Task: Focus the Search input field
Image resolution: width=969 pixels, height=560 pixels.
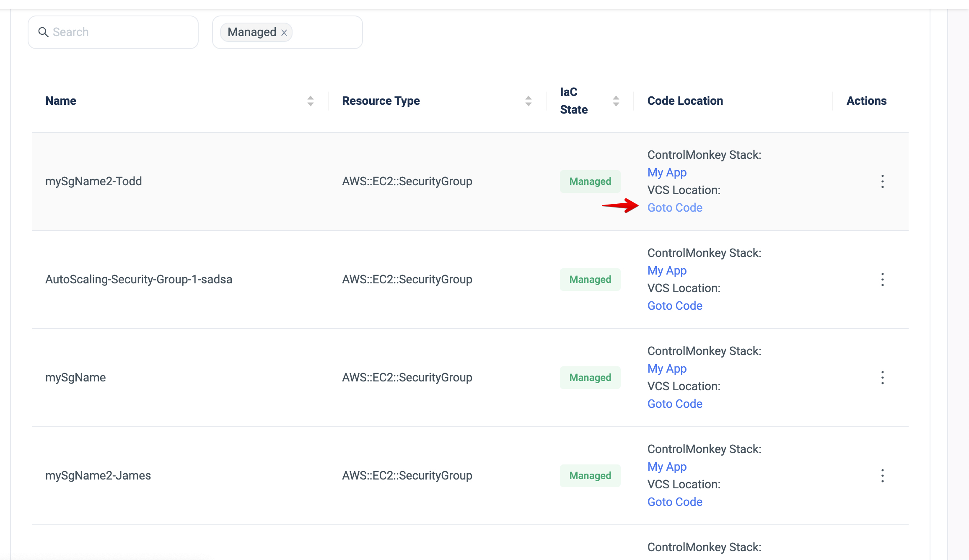Action: (113, 32)
